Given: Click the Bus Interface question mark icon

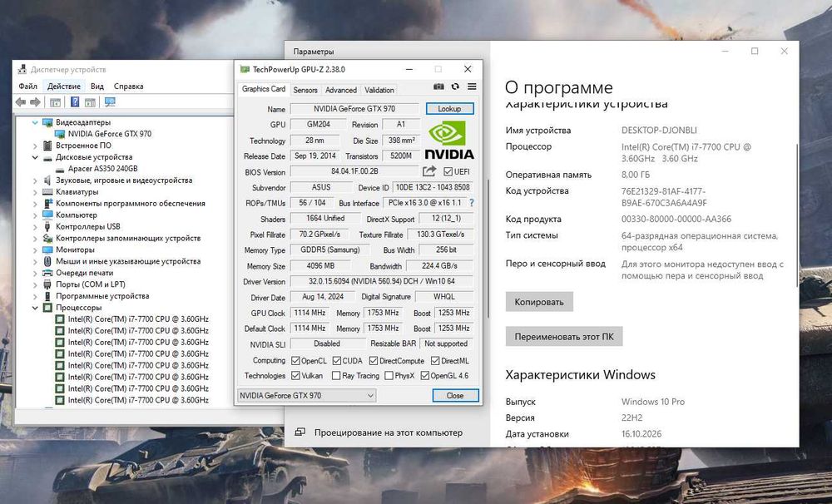Looking at the screenshot, I should [x=472, y=203].
